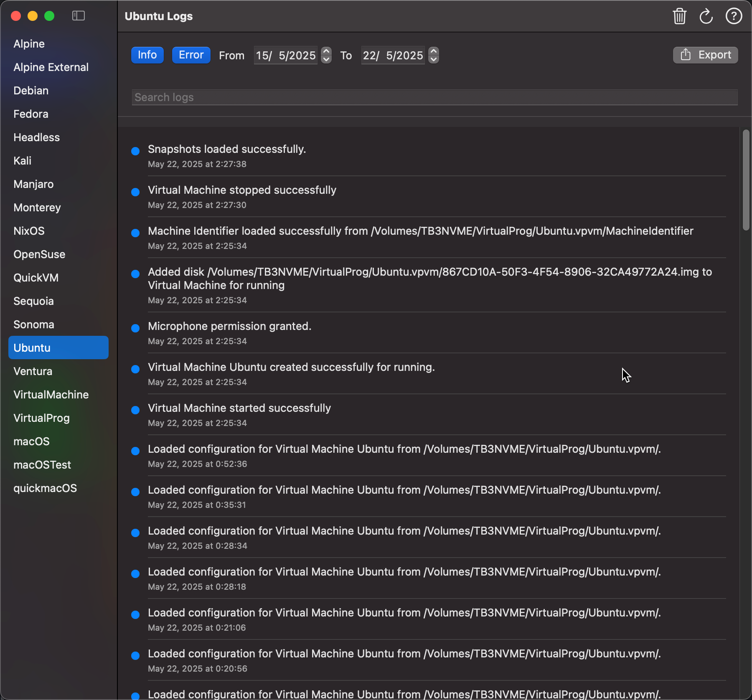Click the share icon inside the Export button

point(685,55)
